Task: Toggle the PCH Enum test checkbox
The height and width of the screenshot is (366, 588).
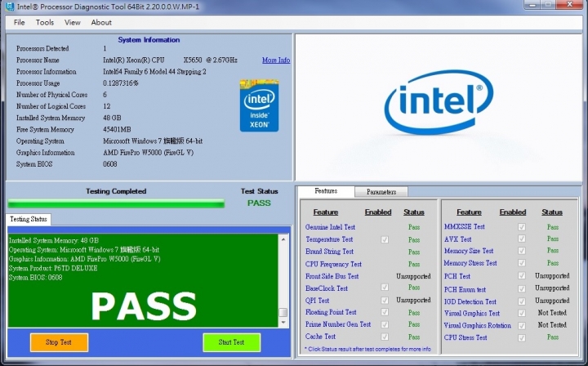Action: coord(522,288)
